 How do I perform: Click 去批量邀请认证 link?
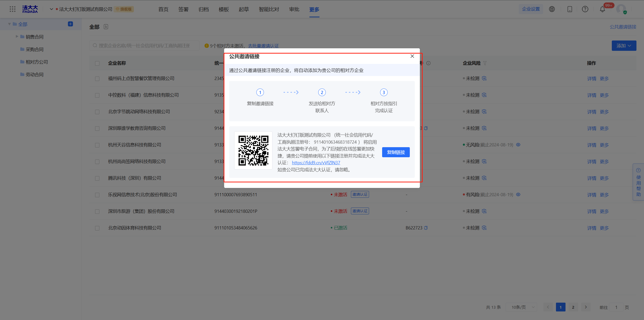click(263, 46)
